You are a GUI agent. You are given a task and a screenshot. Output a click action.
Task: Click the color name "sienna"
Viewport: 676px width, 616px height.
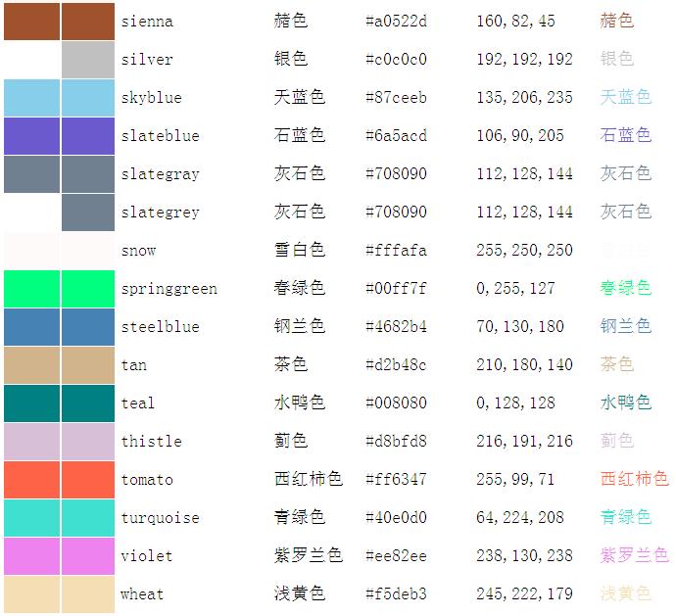147,22
